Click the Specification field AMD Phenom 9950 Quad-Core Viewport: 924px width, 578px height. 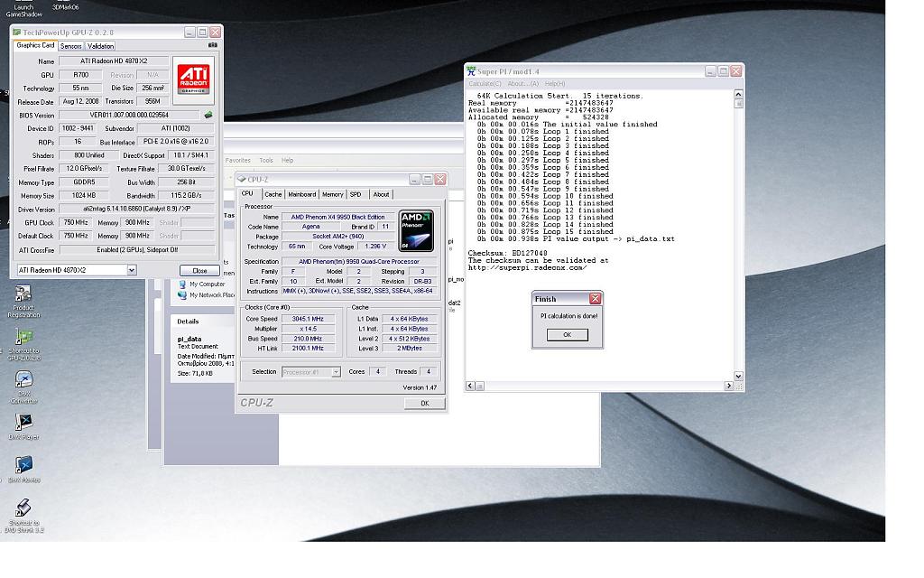click(359, 261)
